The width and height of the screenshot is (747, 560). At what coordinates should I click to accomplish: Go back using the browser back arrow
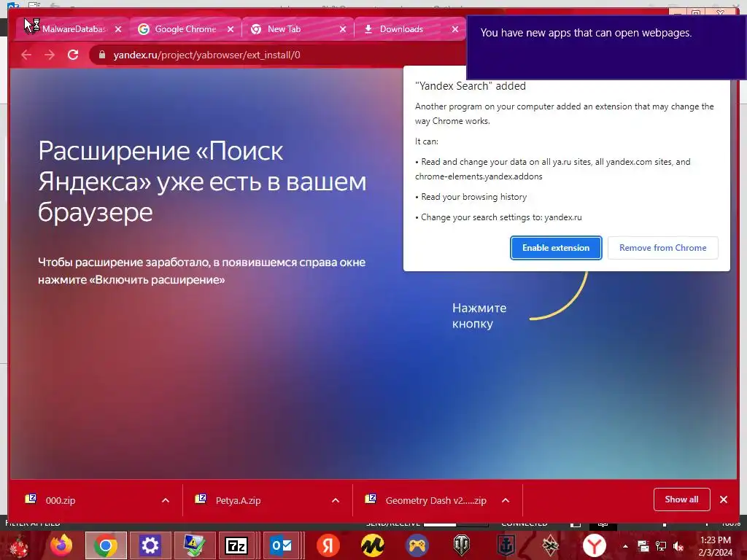[26, 55]
